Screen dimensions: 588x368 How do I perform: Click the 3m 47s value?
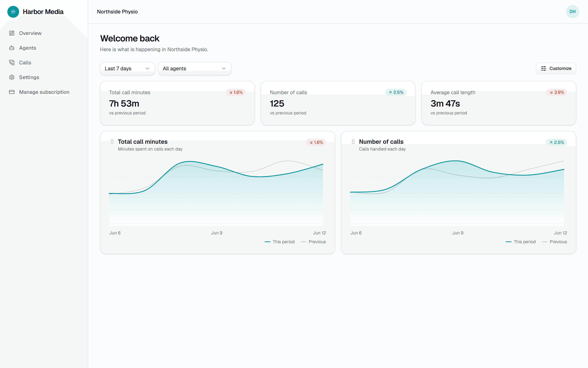[445, 103]
